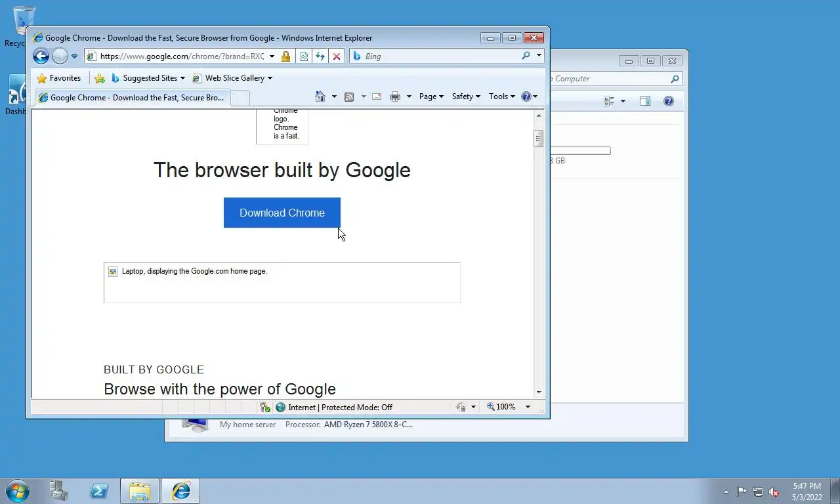View the security lock icon report
This screenshot has width=840, height=504.
point(285,56)
